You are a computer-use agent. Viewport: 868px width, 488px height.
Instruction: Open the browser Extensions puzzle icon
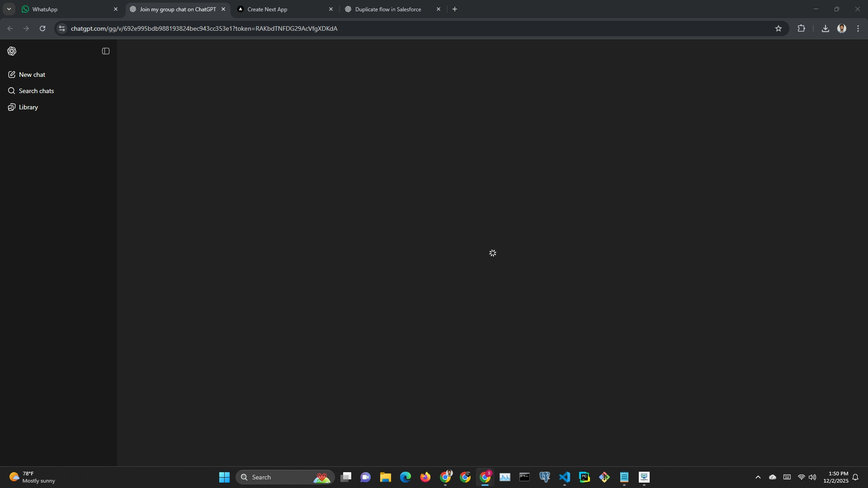click(x=801, y=28)
